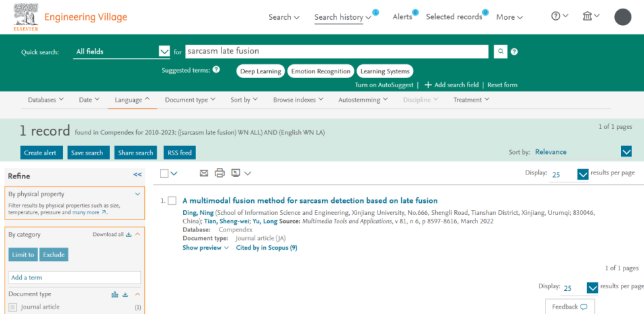Open the Databases filter tab

[46, 100]
